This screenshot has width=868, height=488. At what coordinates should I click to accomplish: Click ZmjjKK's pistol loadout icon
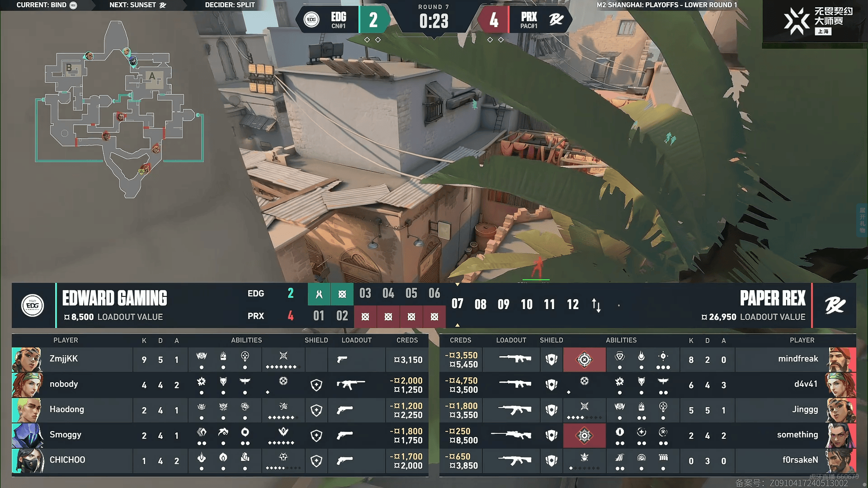coord(342,359)
